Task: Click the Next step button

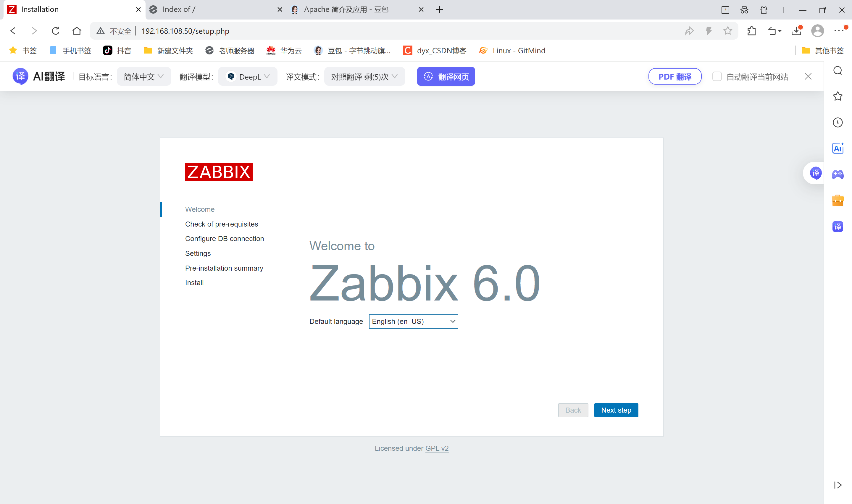Action: tap(616, 410)
